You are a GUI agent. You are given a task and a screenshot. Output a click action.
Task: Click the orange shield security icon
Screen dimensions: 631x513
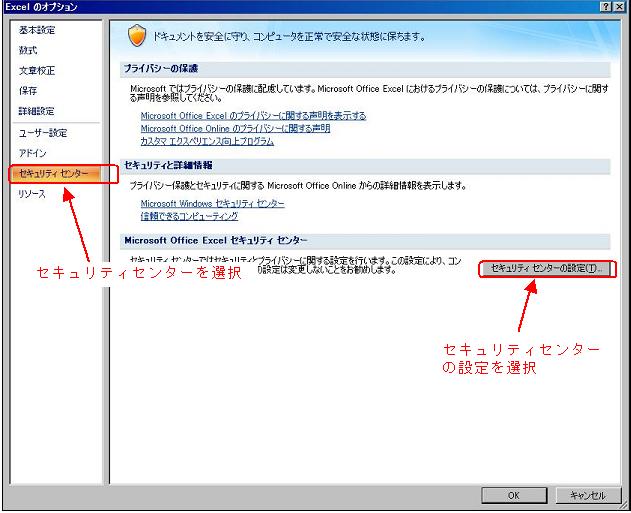point(137,35)
